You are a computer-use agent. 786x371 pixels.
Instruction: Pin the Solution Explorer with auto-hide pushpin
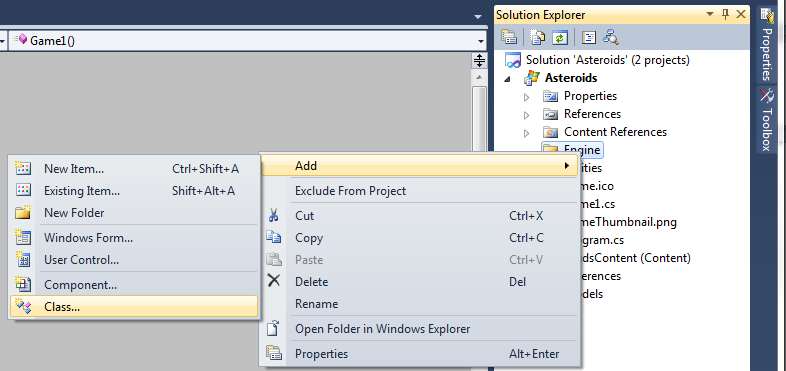coord(725,15)
